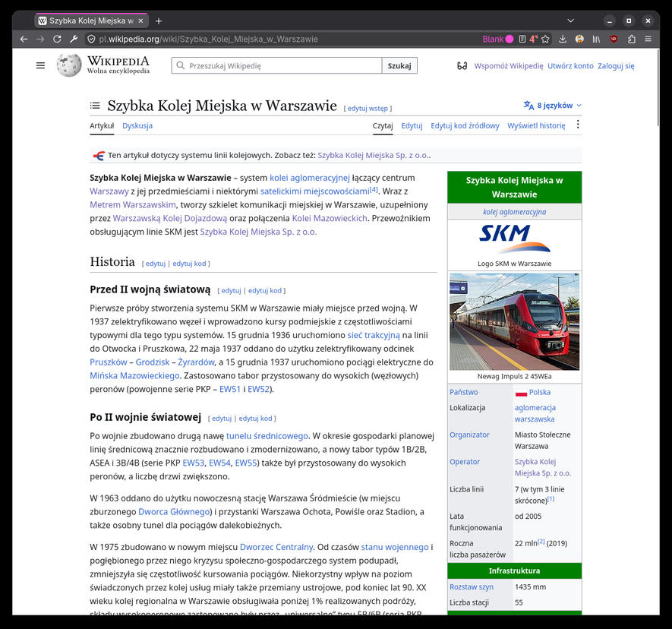Open the Firefox hamburger application menu
672x629 pixels.
pos(648,39)
